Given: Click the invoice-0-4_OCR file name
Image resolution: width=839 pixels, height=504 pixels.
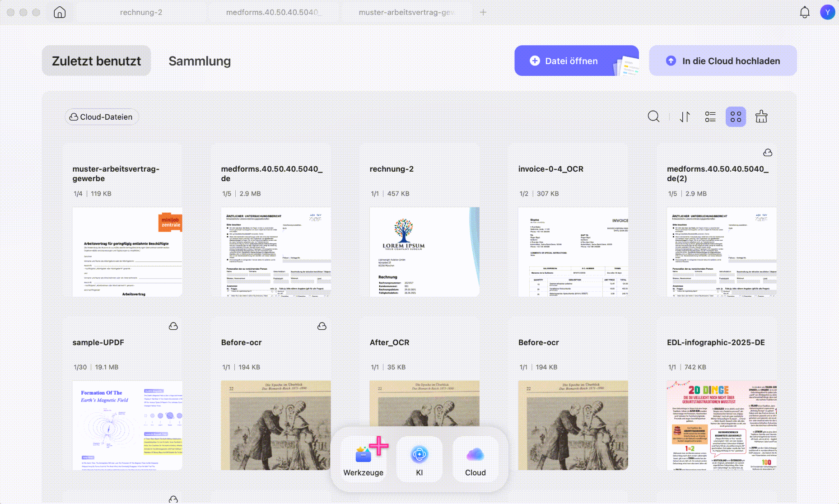Looking at the screenshot, I should pos(551,169).
